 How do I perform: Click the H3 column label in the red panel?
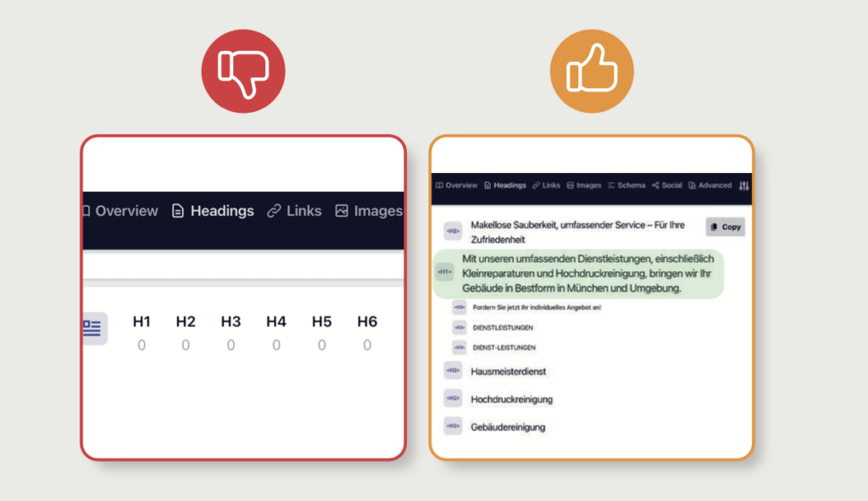pyautogui.click(x=231, y=321)
